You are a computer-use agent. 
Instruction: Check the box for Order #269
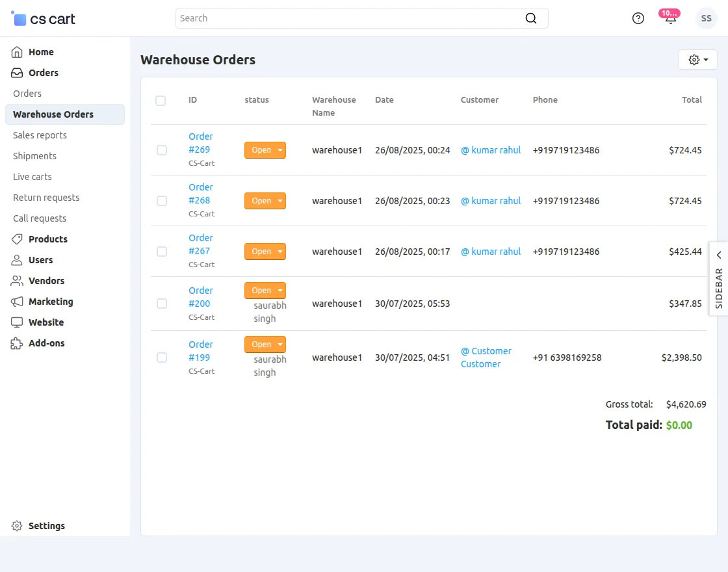click(x=162, y=150)
